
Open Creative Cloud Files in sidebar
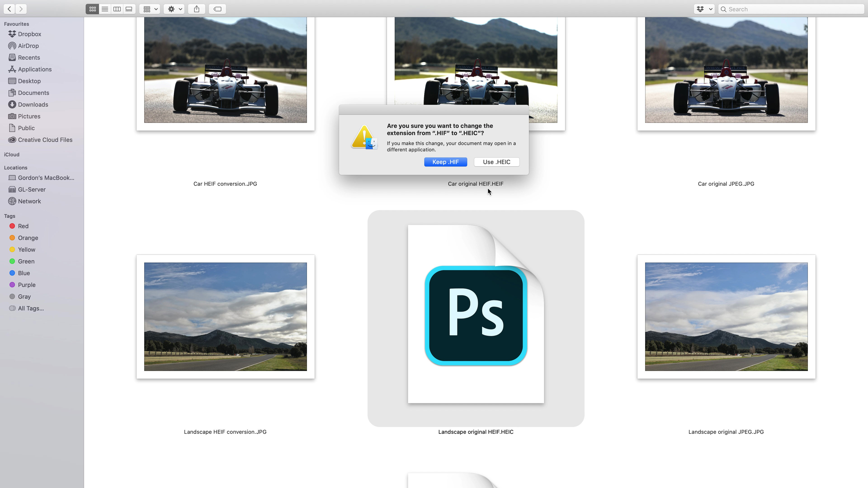(x=45, y=140)
